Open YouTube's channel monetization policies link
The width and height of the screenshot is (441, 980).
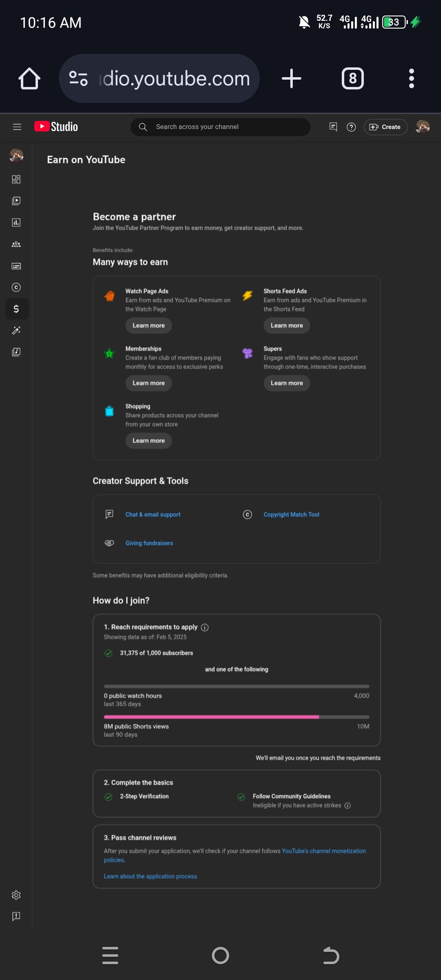235,855
